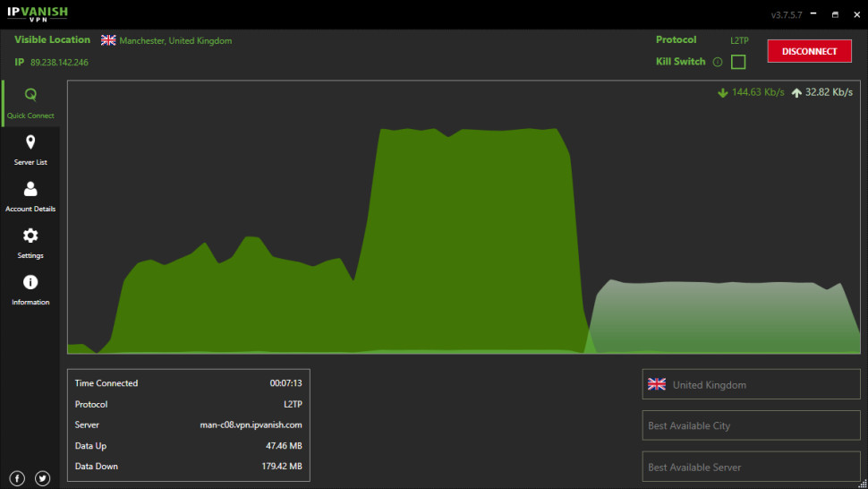The image size is (868, 489).
Task: Click the red DISCONNECT button
Action: pos(809,51)
